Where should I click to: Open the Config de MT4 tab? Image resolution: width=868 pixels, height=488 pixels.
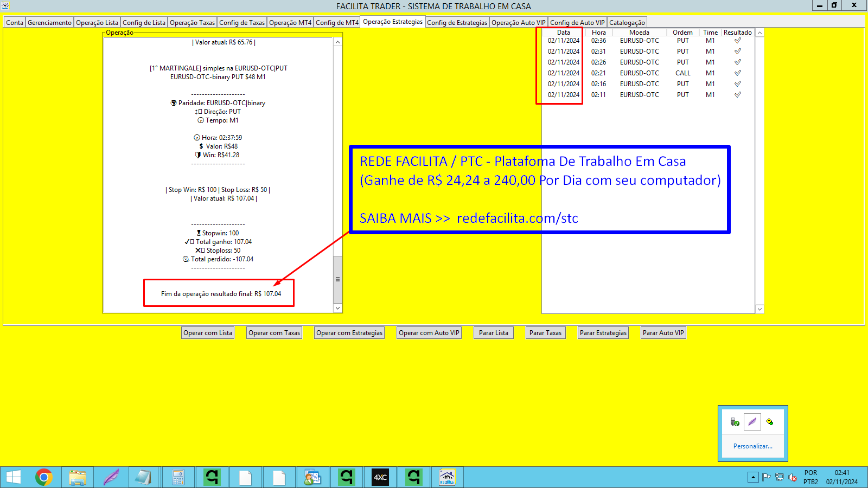(337, 23)
